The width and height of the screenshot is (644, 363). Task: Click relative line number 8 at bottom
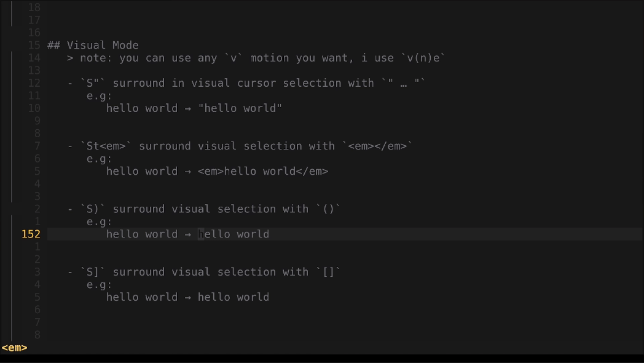[37, 335]
